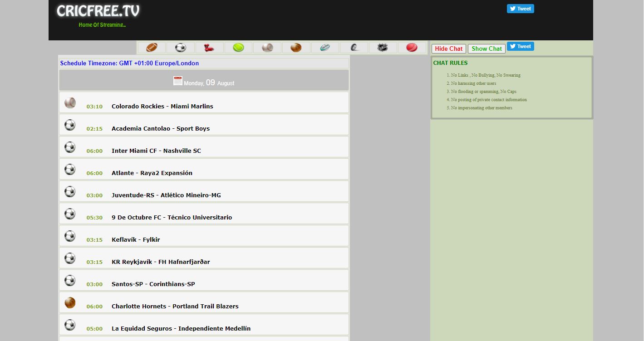The width and height of the screenshot is (644, 341).
Task: Open Santos-SP - Corinthians-SP match link
Action: click(x=153, y=284)
